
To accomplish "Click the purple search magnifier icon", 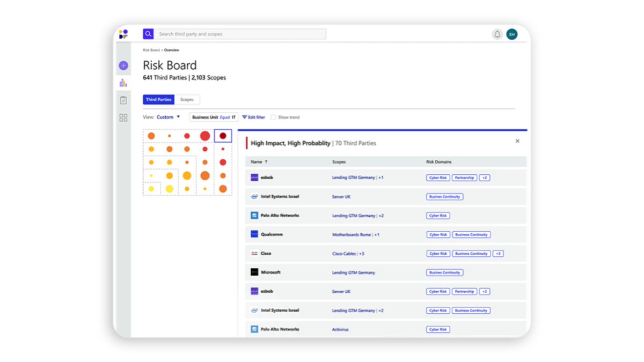I will [x=148, y=34].
